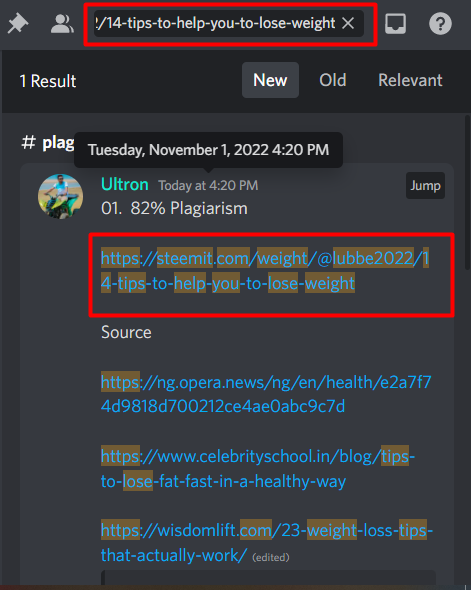Clear the search with the X icon
This screenshot has height=590, width=471.
(348, 23)
